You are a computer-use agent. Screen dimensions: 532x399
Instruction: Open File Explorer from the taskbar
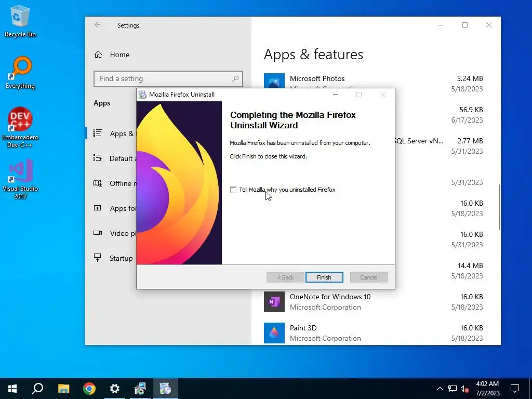click(63, 389)
